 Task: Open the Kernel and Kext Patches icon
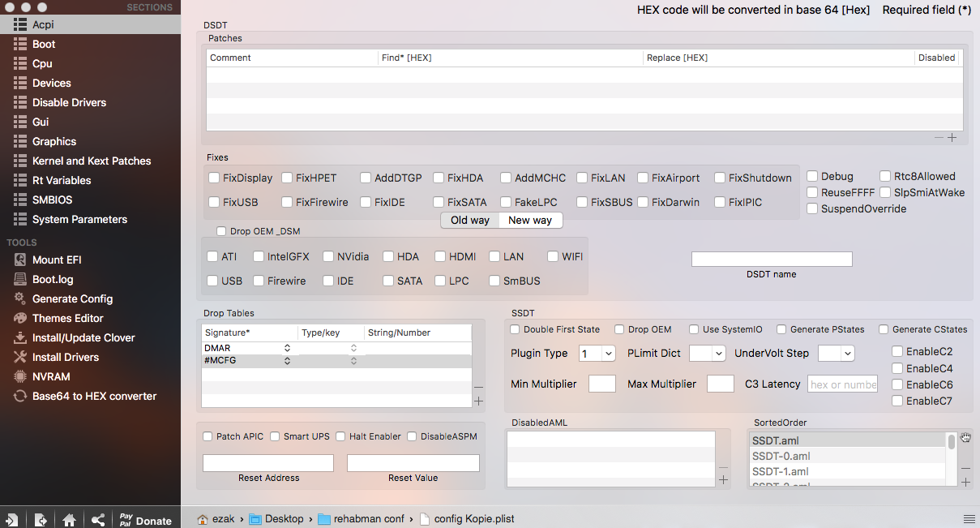click(20, 161)
